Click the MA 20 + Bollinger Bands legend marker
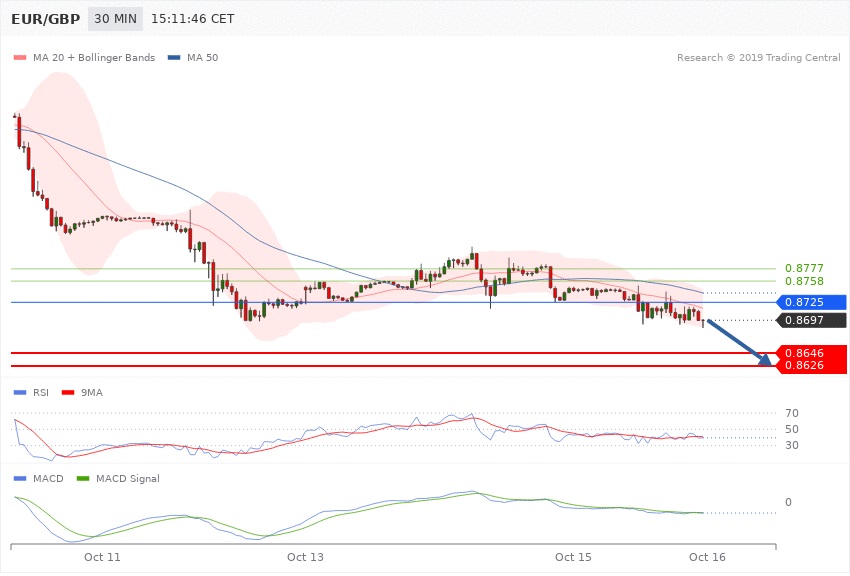This screenshot has height=576, width=850. (x=20, y=58)
